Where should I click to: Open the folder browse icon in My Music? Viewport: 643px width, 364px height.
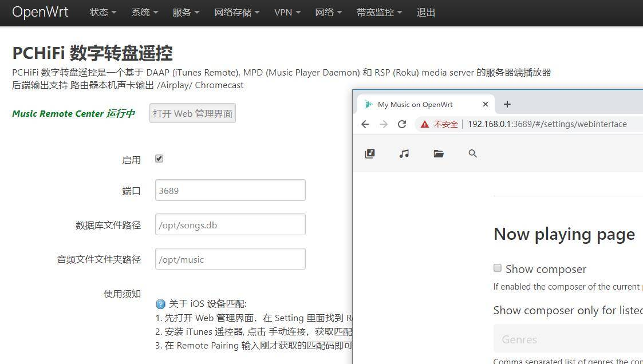point(439,153)
